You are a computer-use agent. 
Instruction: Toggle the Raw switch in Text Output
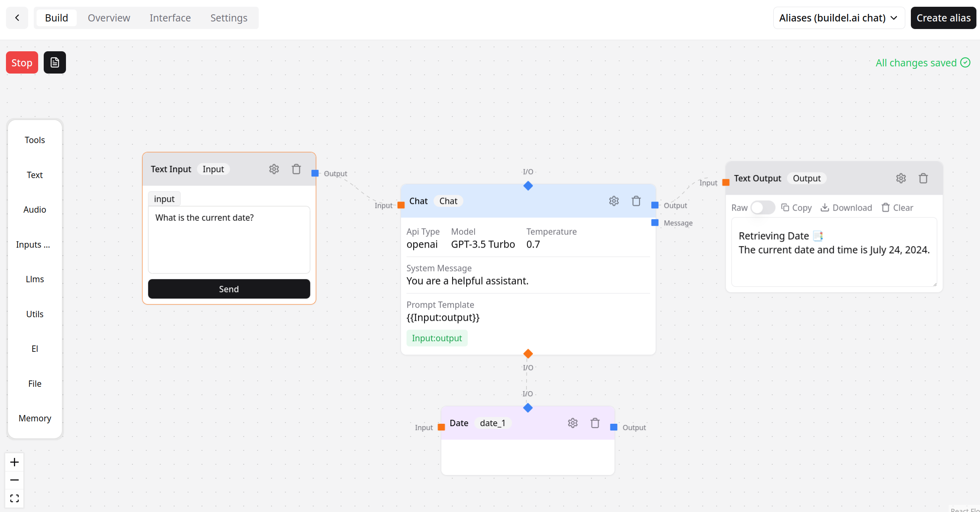[x=763, y=208]
